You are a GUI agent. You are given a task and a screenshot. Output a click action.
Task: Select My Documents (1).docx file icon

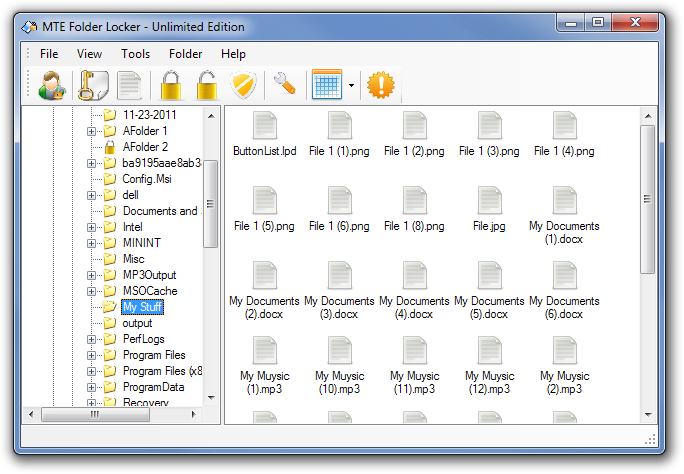[x=565, y=201]
